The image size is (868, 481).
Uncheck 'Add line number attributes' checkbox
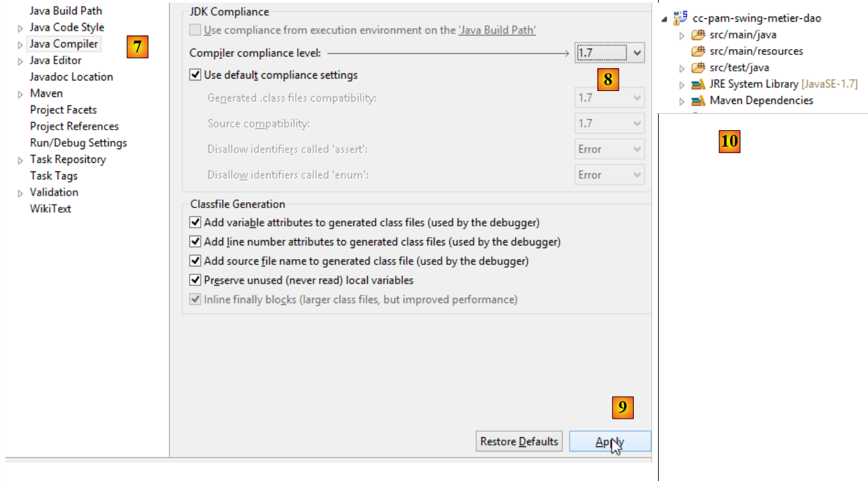[x=195, y=241]
